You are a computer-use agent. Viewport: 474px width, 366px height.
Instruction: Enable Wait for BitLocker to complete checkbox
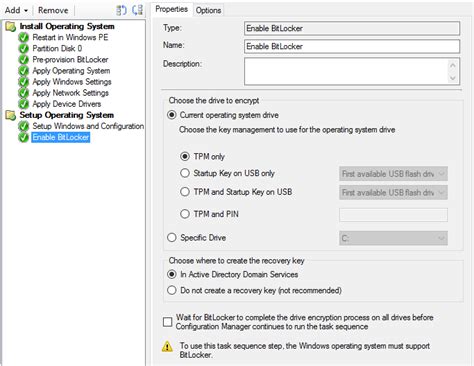coord(167,322)
